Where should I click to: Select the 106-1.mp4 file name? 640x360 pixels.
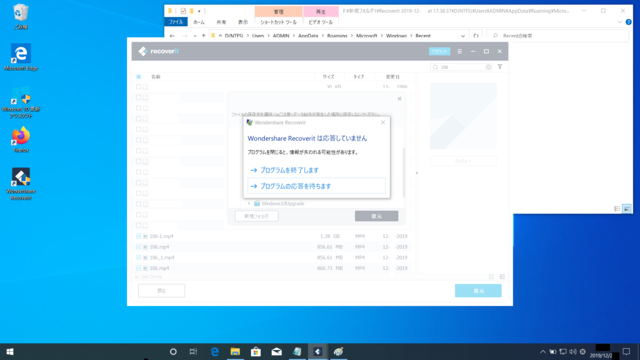coord(161,236)
